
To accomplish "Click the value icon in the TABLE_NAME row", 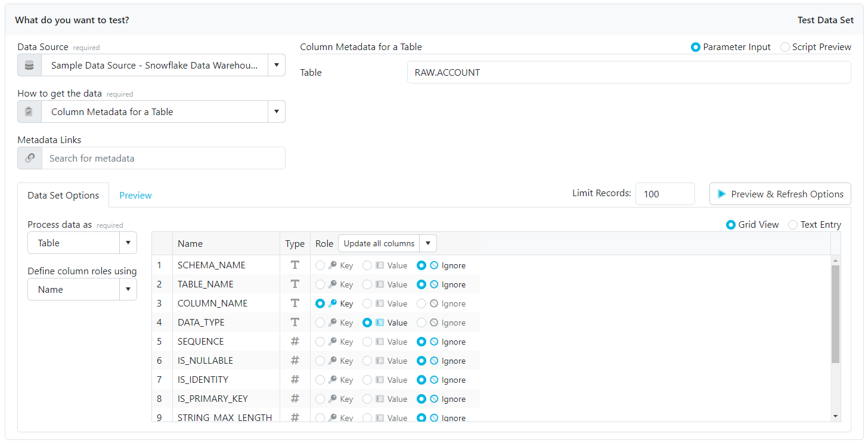I will point(380,284).
